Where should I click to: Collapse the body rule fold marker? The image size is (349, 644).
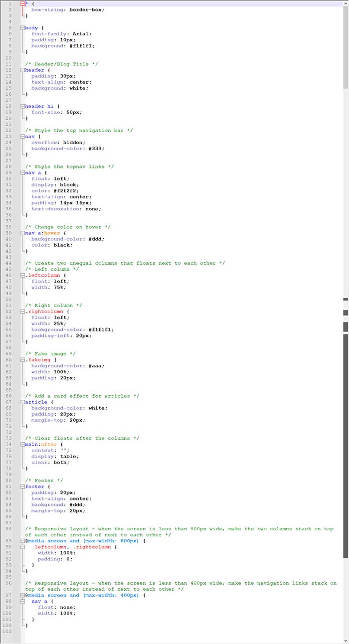pos(22,28)
